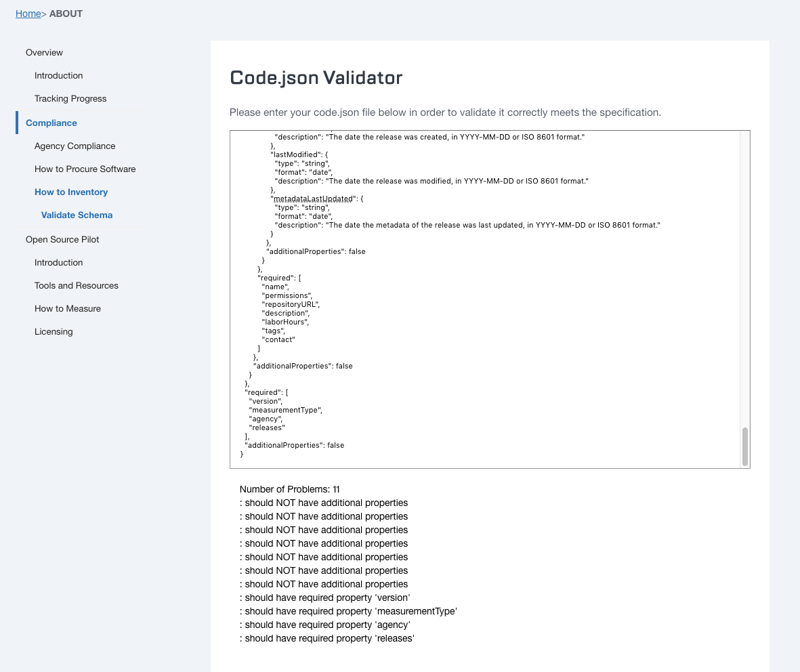The height and width of the screenshot is (672, 800).
Task: Open the Tracking Progress page
Action: (70, 98)
